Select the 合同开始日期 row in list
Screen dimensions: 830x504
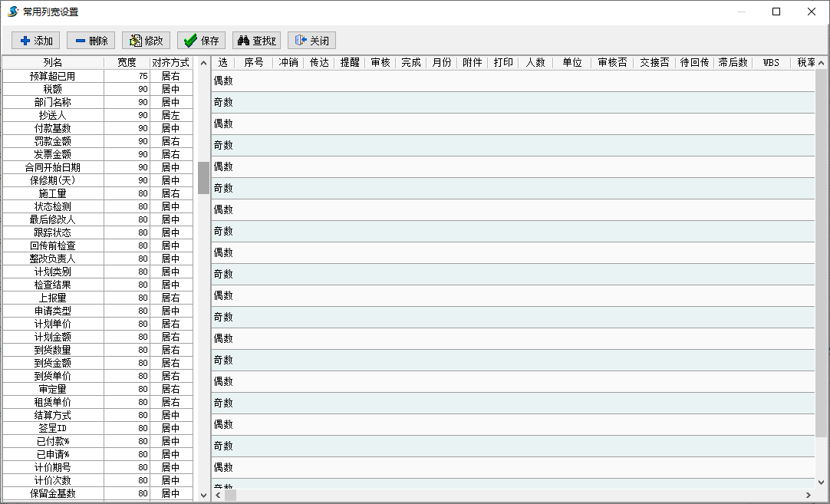53,167
